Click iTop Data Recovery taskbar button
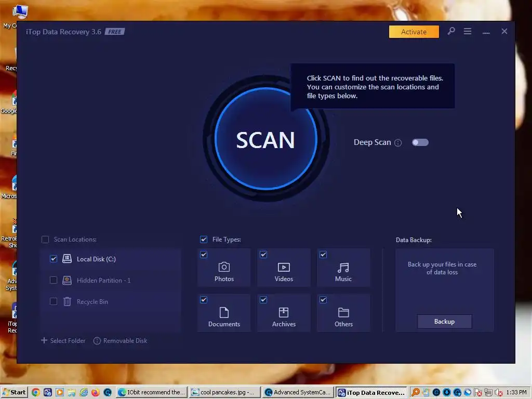The height and width of the screenshot is (399, 532). click(x=371, y=393)
